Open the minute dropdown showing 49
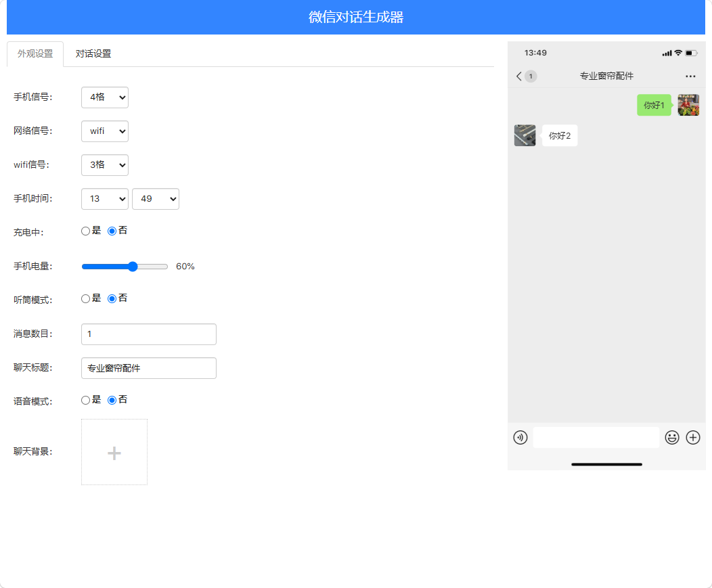The height and width of the screenshot is (588, 712). click(x=156, y=199)
